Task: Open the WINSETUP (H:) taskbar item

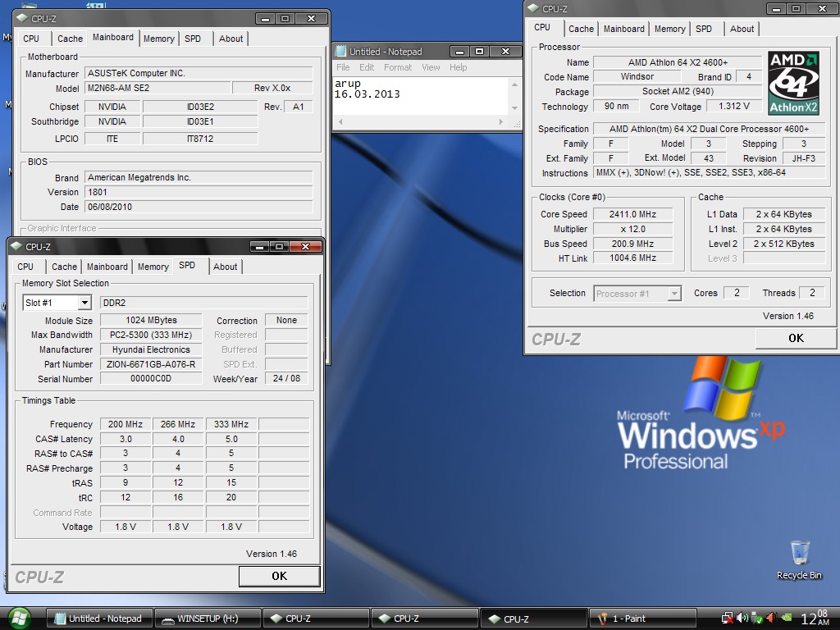Action: (208, 619)
